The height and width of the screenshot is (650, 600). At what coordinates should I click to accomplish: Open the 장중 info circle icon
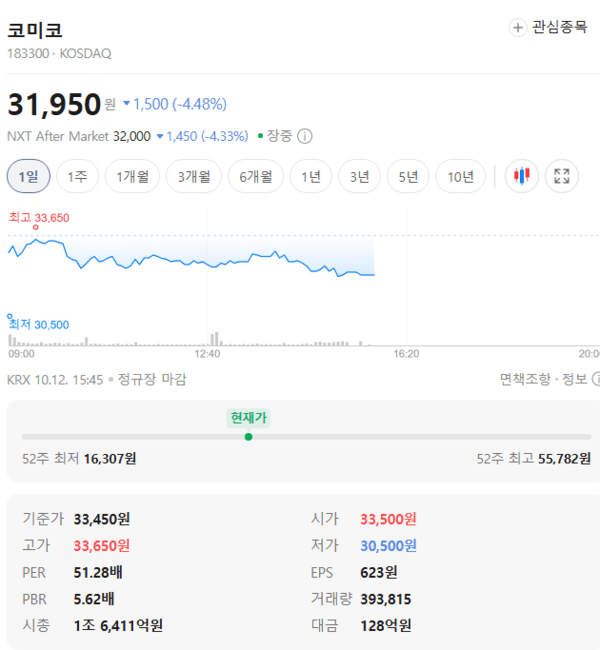[x=305, y=136]
